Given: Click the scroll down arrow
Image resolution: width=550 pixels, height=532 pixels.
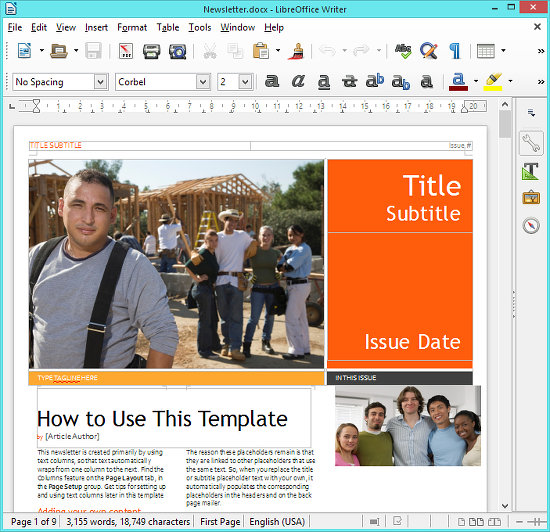Looking at the screenshot, I should pos(505,506).
